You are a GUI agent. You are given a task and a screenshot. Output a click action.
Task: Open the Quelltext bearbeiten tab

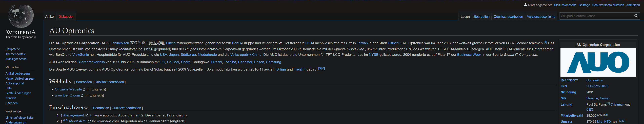(508, 16)
